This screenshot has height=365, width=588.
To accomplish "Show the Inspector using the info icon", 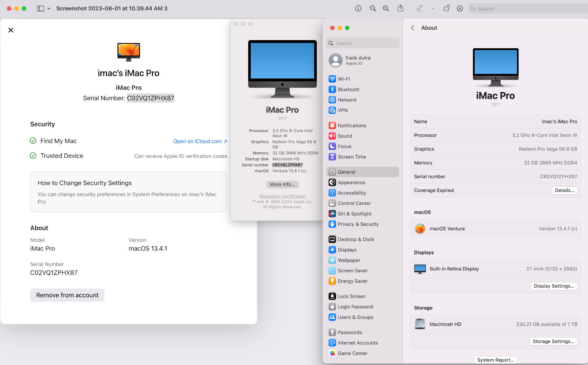I will click(358, 8).
